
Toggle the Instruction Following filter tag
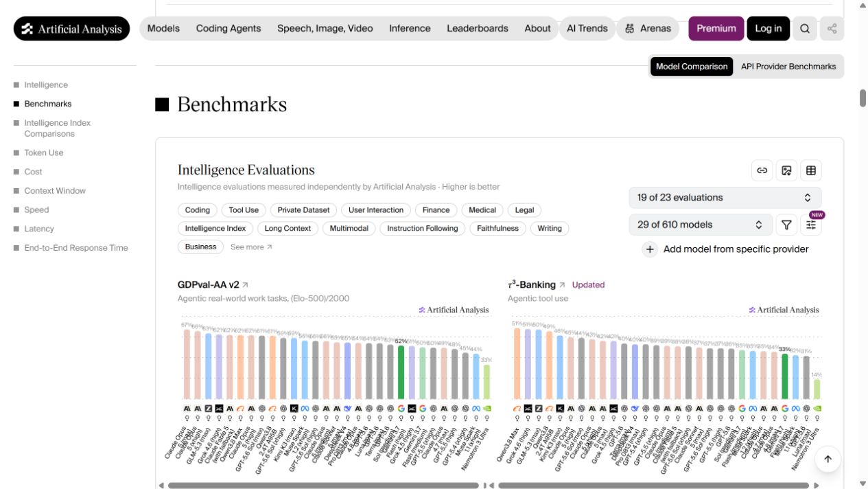(422, 229)
